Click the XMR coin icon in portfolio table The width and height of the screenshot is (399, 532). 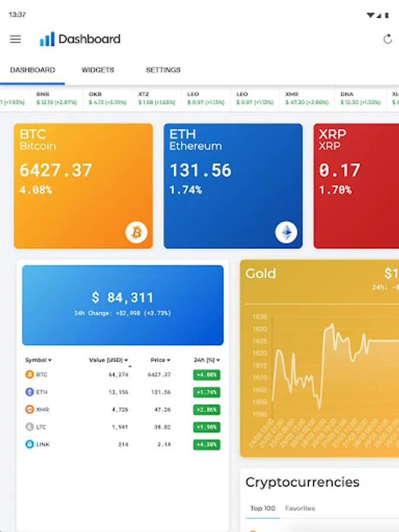30,409
